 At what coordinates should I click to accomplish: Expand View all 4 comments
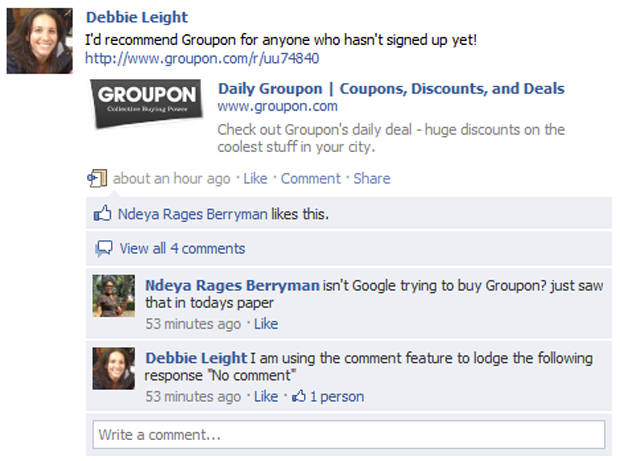click(182, 248)
